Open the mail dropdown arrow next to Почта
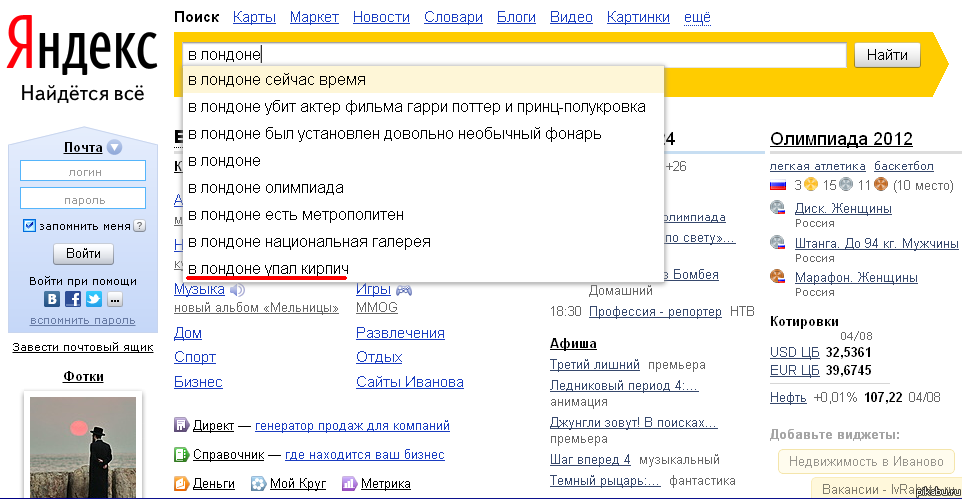This screenshot has height=499, width=962. tap(114, 147)
